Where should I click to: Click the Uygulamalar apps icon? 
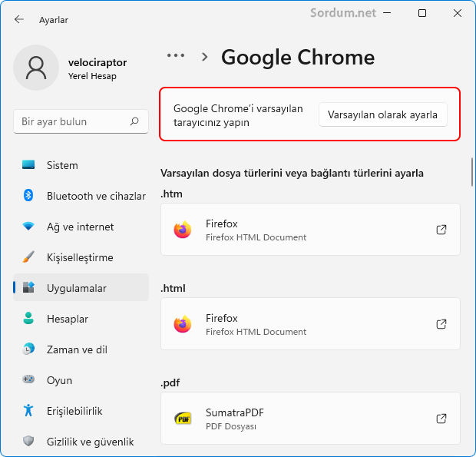[28, 287]
